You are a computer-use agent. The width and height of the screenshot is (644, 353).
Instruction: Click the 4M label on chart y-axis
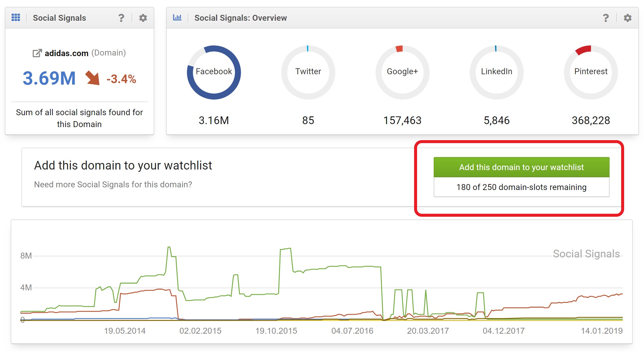tap(26, 287)
